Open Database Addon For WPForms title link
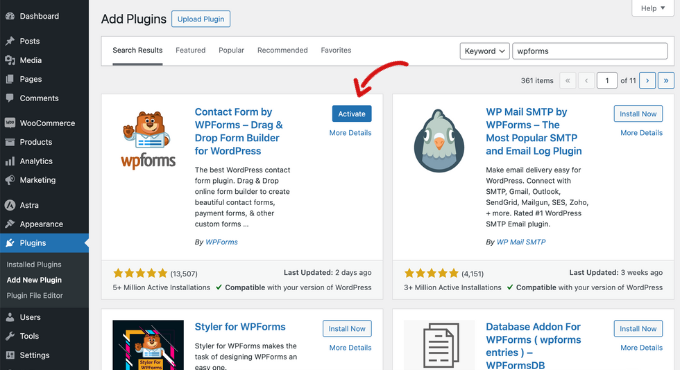 tap(533, 346)
